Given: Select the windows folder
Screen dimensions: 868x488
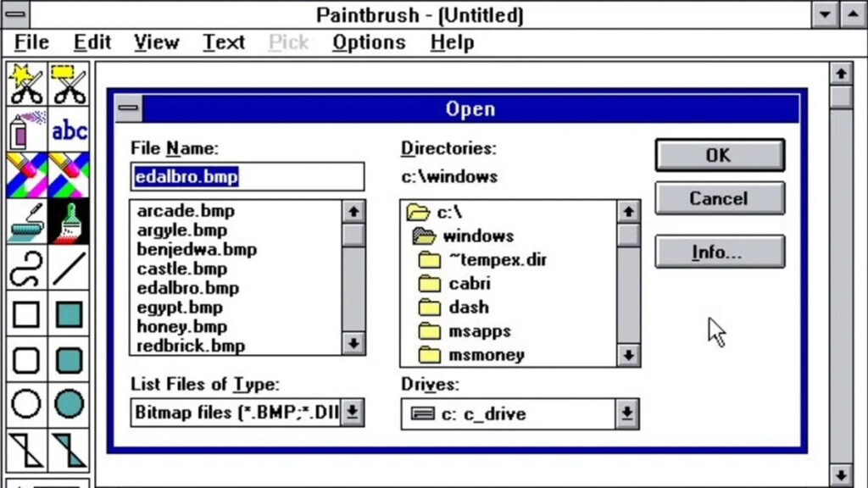Looking at the screenshot, I should pyautogui.click(x=463, y=236).
